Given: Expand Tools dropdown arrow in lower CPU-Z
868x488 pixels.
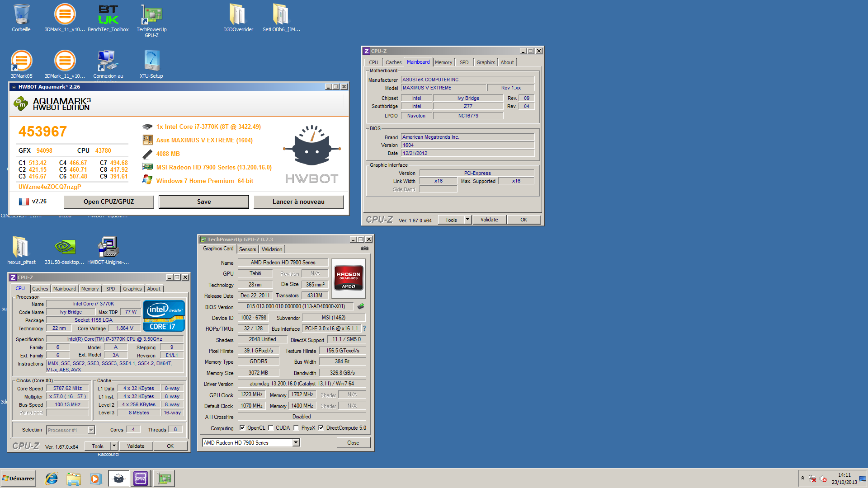Looking at the screenshot, I should (x=114, y=446).
